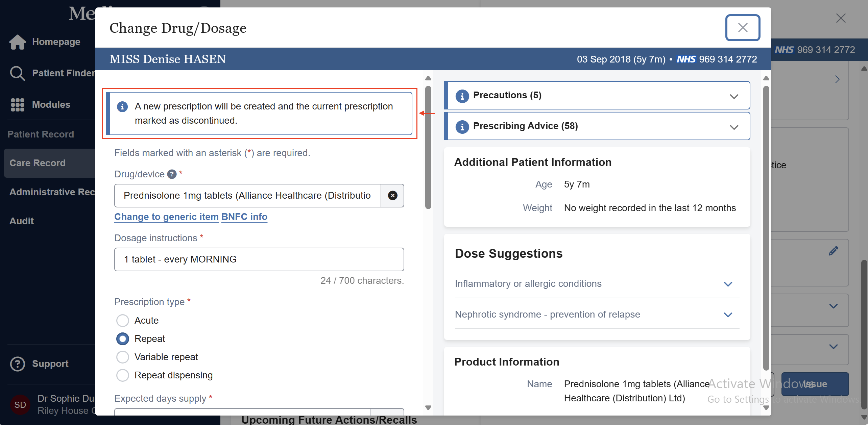Screen dimensions: 868x425
Task: Open Support question mark icon
Action: pyautogui.click(x=18, y=364)
